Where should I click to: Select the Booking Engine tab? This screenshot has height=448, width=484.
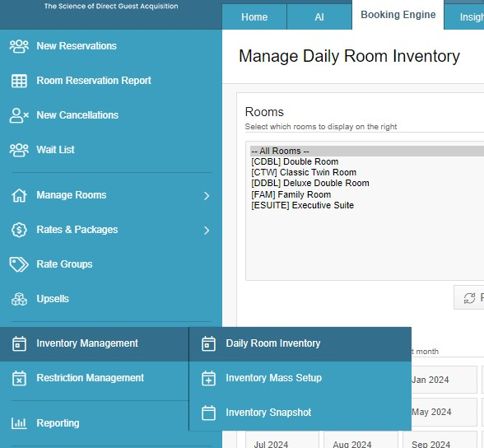(x=398, y=15)
